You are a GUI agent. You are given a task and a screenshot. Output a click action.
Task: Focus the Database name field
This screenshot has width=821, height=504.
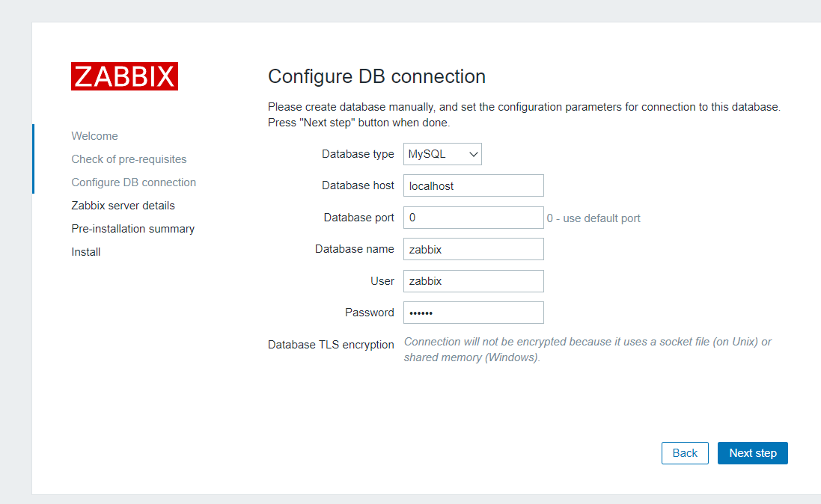pos(473,249)
